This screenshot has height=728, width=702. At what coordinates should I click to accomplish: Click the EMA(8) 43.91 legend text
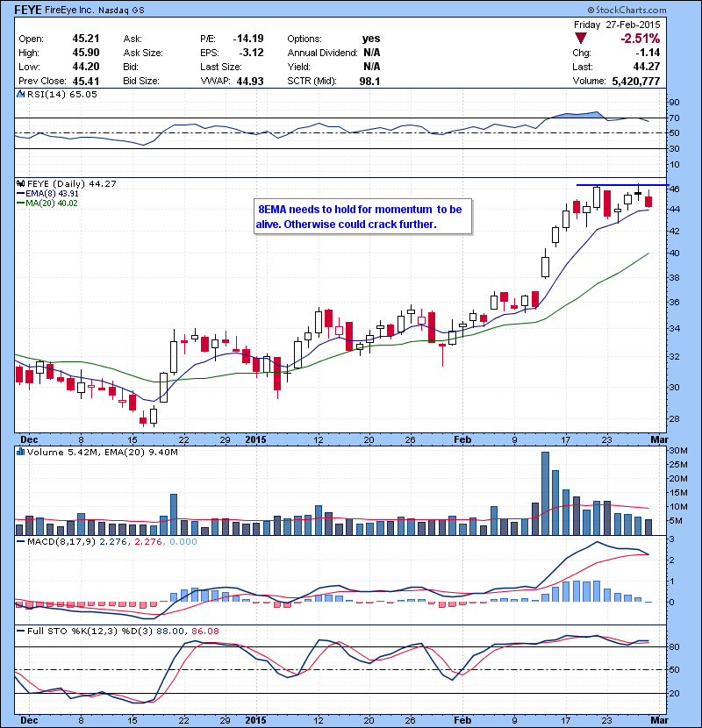click(52, 193)
